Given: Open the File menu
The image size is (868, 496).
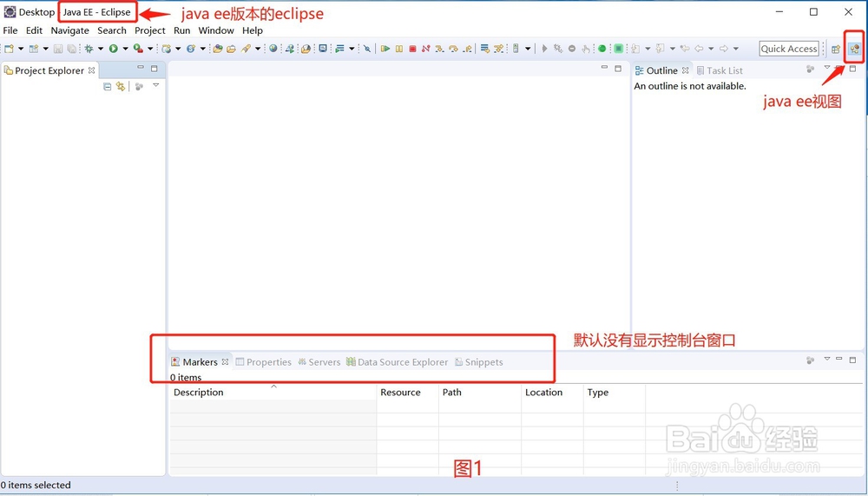Looking at the screenshot, I should (x=10, y=30).
